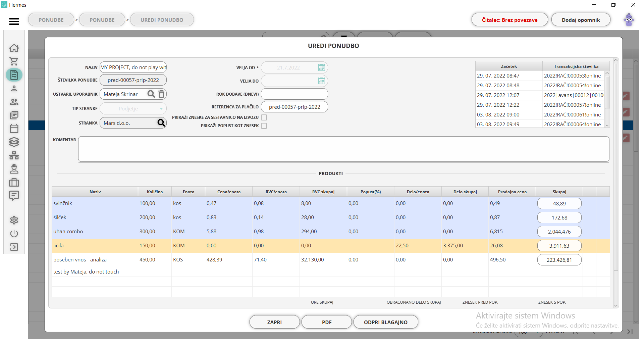Click Čitalec: Brez povezave button
The width and height of the screenshot is (644, 345).
pos(509,20)
